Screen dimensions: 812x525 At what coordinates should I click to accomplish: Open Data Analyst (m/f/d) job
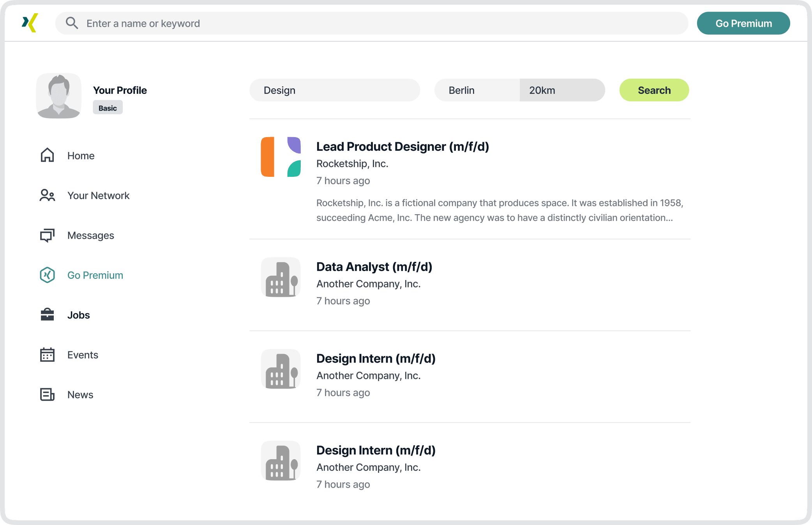point(374,267)
